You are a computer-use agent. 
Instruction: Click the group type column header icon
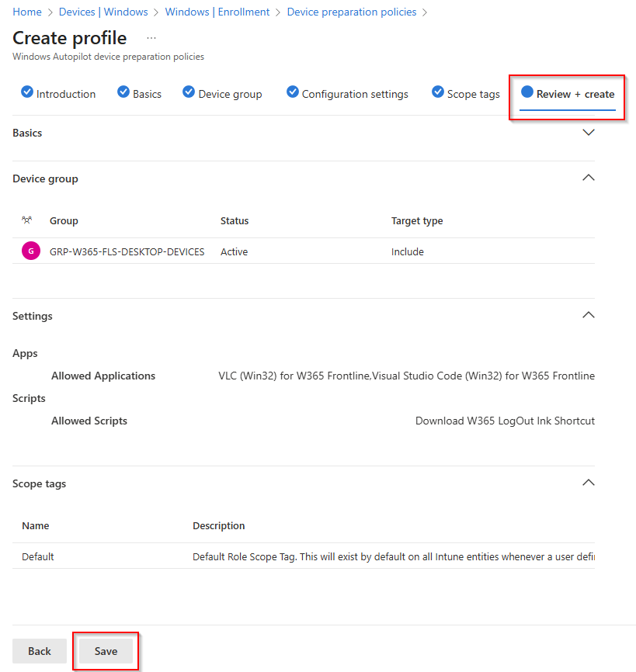coord(26,220)
